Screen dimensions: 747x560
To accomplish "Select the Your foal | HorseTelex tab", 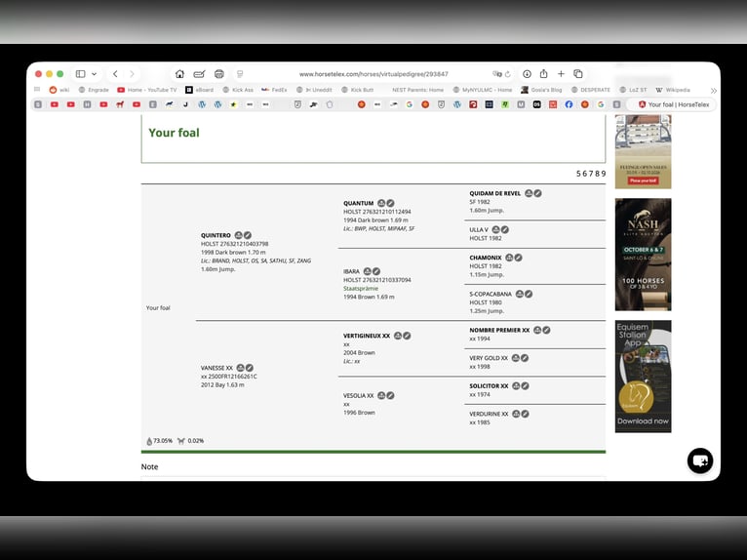I will 673,104.
